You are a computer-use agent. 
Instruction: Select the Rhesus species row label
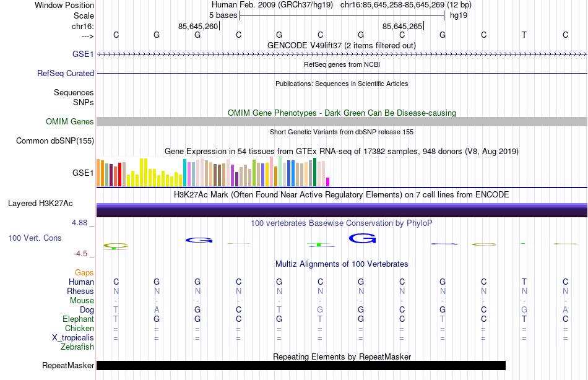click(x=80, y=291)
